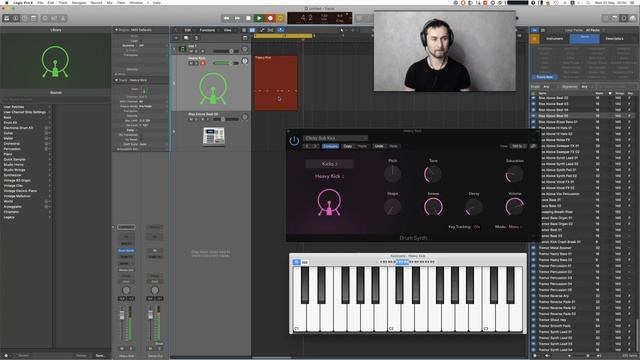This screenshot has height=360, width=640.
Task: Click orange favorites icon in Loop Browser
Action: pyautogui.click(x=535, y=39)
